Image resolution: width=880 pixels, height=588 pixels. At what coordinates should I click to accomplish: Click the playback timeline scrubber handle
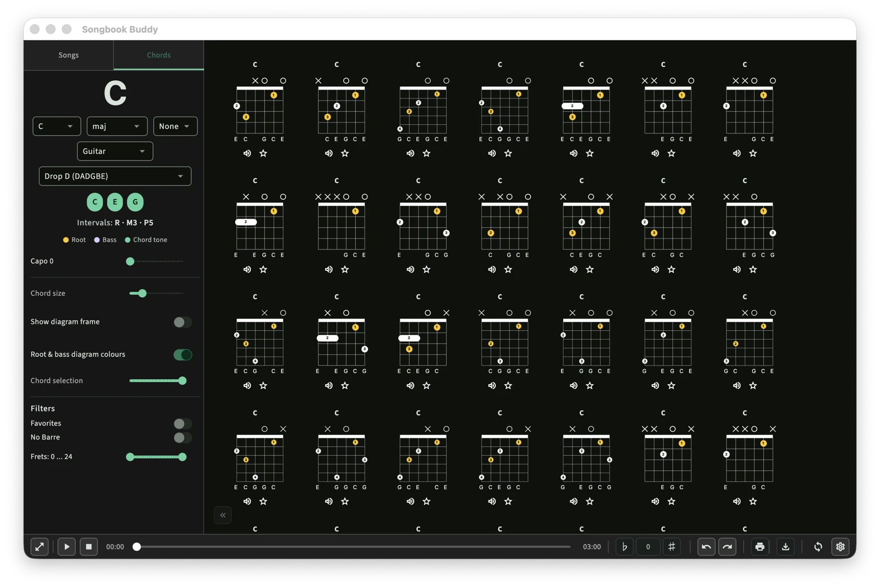tap(137, 547)
